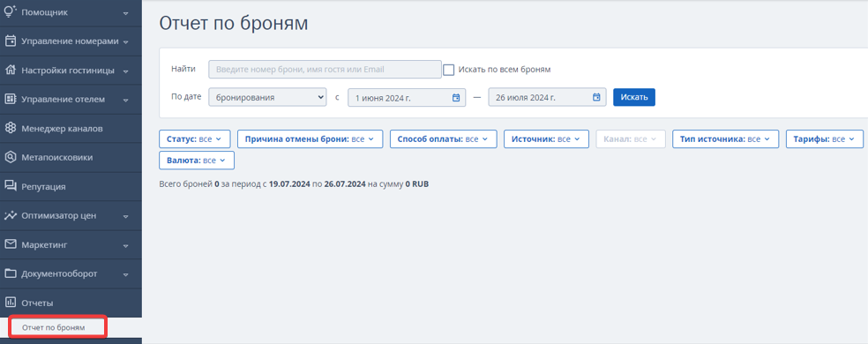The width and height of the screenshot is (868, 344).
Task: Open calendar picker in start date field
Action: (455, 98)
